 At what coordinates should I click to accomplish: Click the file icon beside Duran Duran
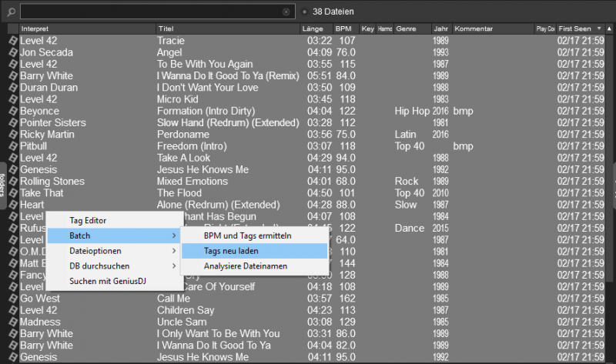click(12, 88)
